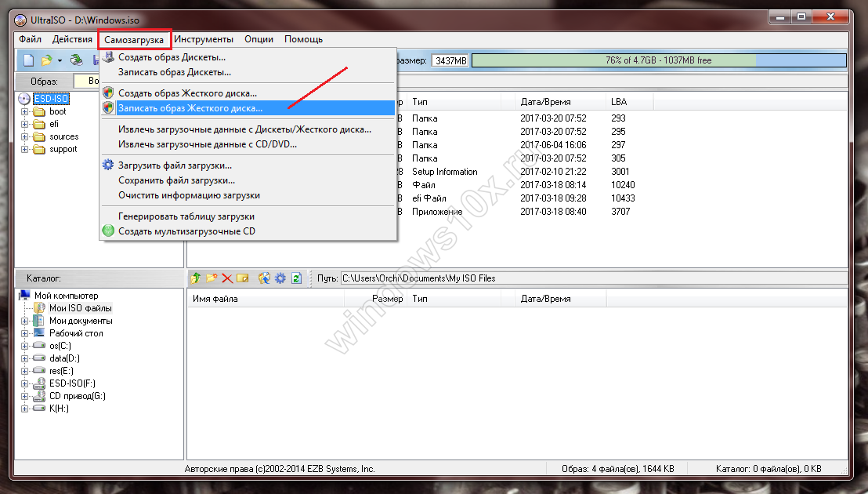Choose Записать образ Жесткого диска menu entry
Screen dimensions: 868x494
pos(248,108)
